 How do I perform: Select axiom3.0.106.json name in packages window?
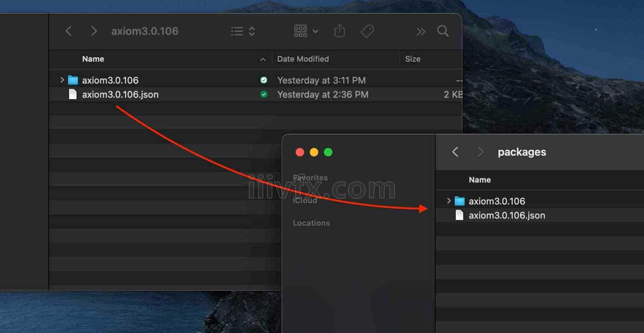point(507,216)
